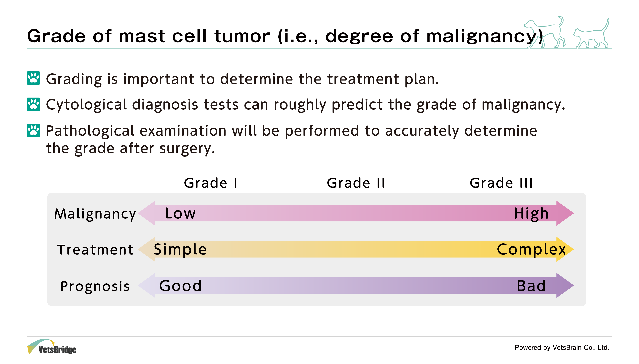Screen dimensions: 639x364
Task: Select the Grade III column heading
Action: pos(501,183)
